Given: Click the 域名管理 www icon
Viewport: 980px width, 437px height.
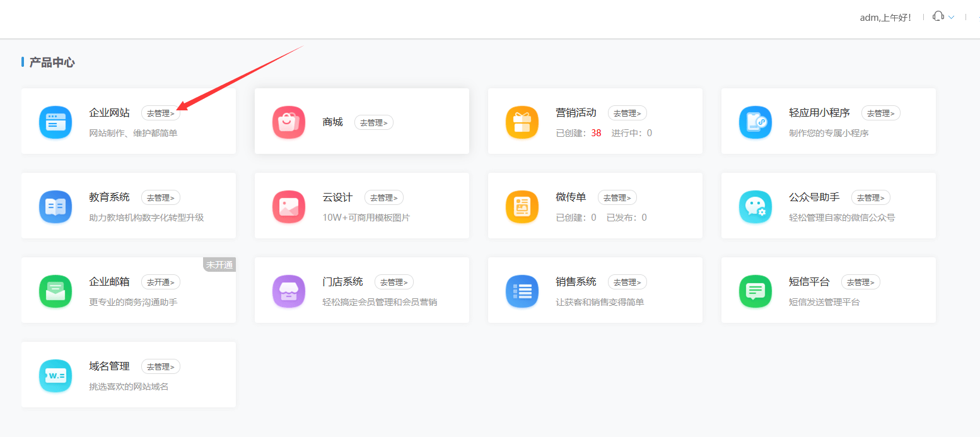Looking at the screenshot, I should pyautogui.click(x=55, y=375).
